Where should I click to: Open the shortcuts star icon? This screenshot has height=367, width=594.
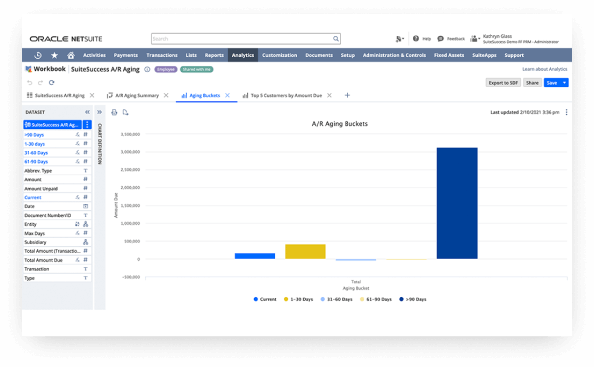tap(55, 55)
